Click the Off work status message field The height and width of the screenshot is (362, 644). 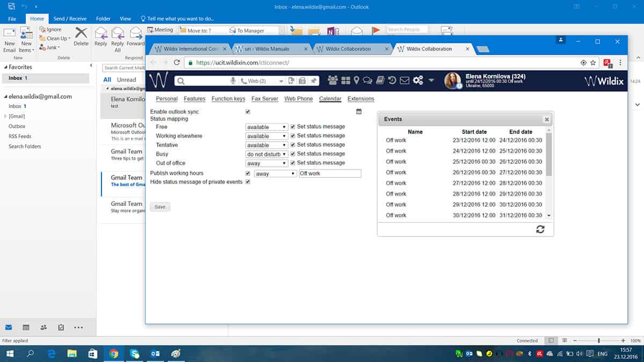330,174
